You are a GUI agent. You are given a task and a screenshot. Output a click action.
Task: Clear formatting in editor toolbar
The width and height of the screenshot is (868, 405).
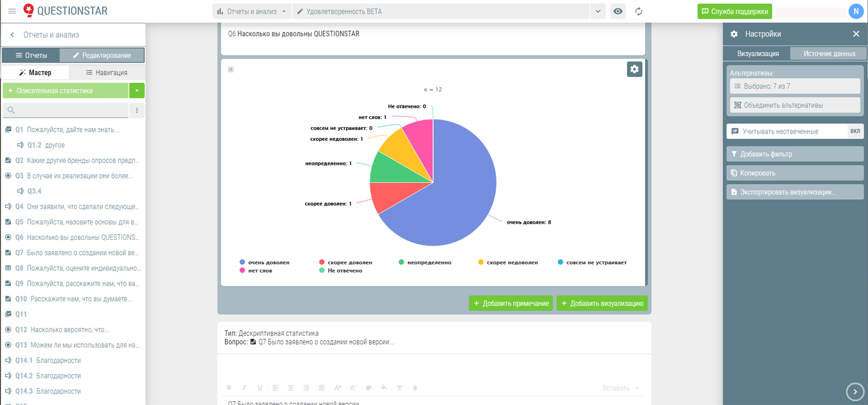(399, 388)
